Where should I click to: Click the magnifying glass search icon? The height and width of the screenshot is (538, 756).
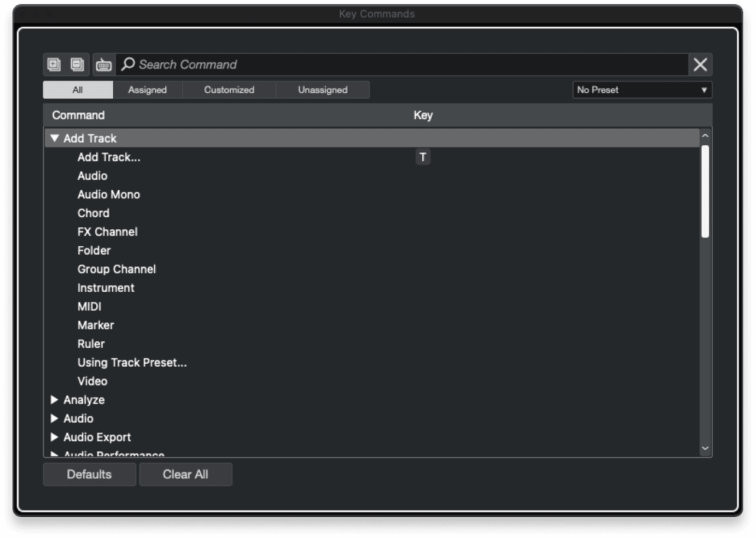128,65
